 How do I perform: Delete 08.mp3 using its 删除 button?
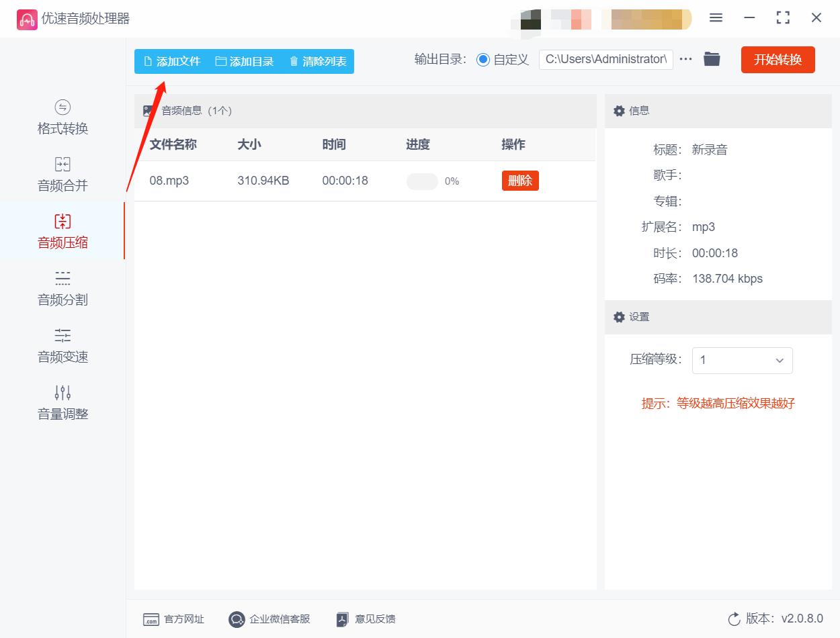click(x=520, y=181)
